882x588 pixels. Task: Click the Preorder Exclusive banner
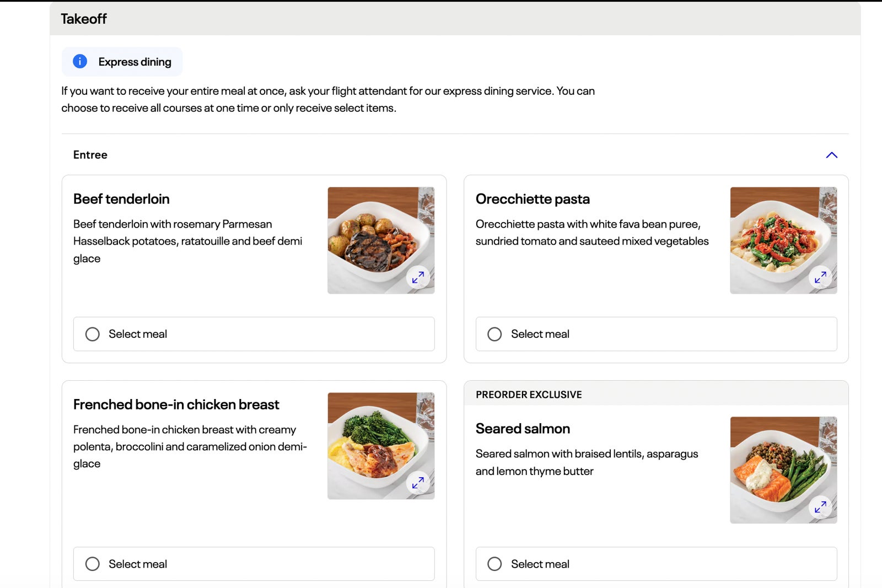point(656,394)
